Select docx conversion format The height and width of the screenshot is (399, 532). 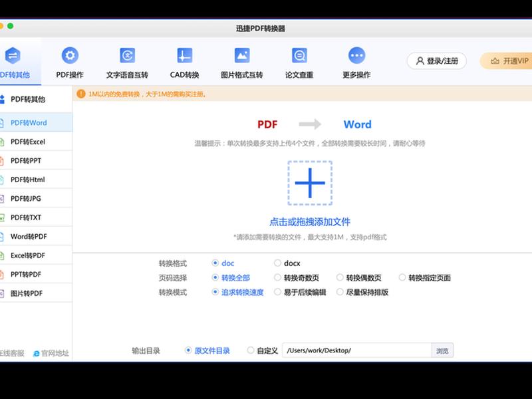pos(277,263)
